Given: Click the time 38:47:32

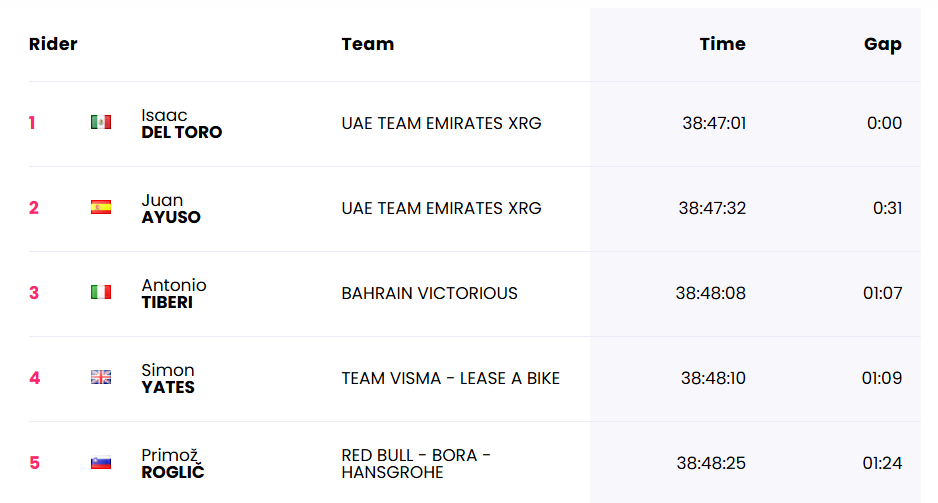Looking at the screenshot, I should pos(712,208).
